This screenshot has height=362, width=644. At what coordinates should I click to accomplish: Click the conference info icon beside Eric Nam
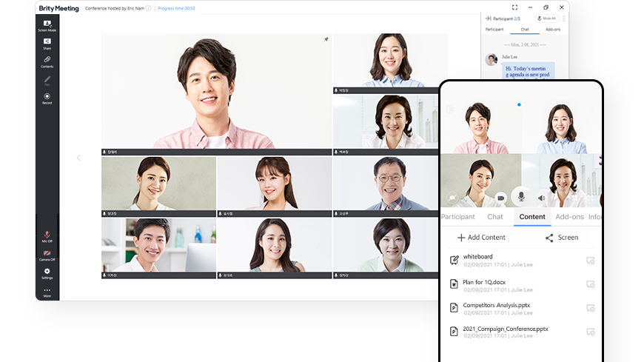pyautogui.click(x=148, y=8)
